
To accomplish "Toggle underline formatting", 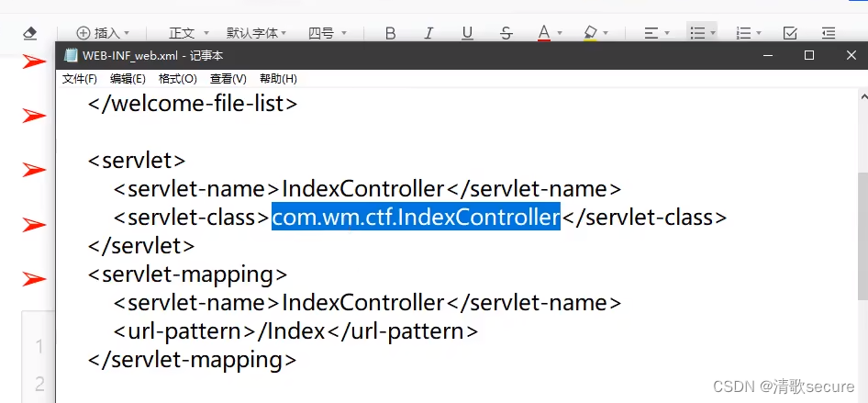I will coord(467,33).
